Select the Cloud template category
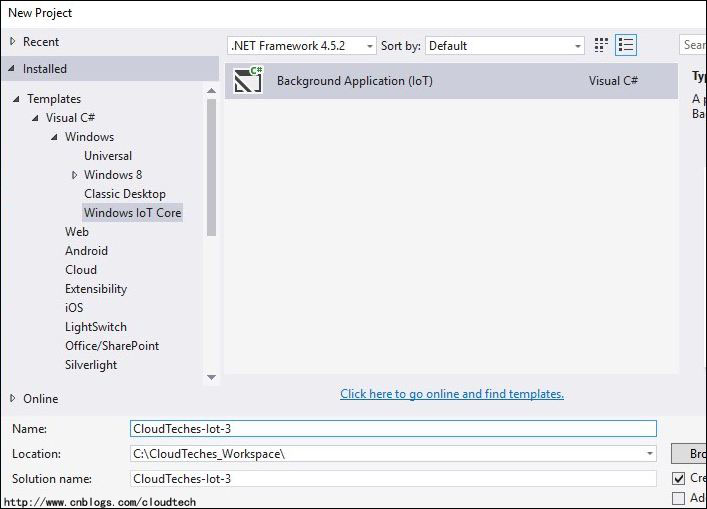The image size is (707, 509). pyautogui.click(x=81, y=270)
